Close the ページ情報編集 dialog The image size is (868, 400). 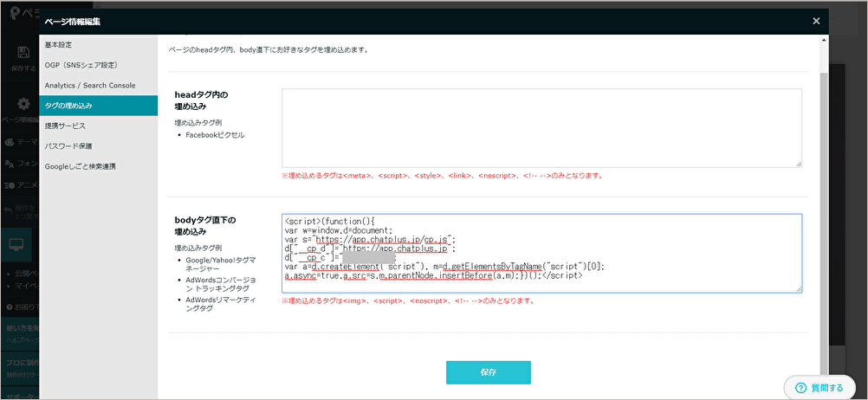pos(816,21)
